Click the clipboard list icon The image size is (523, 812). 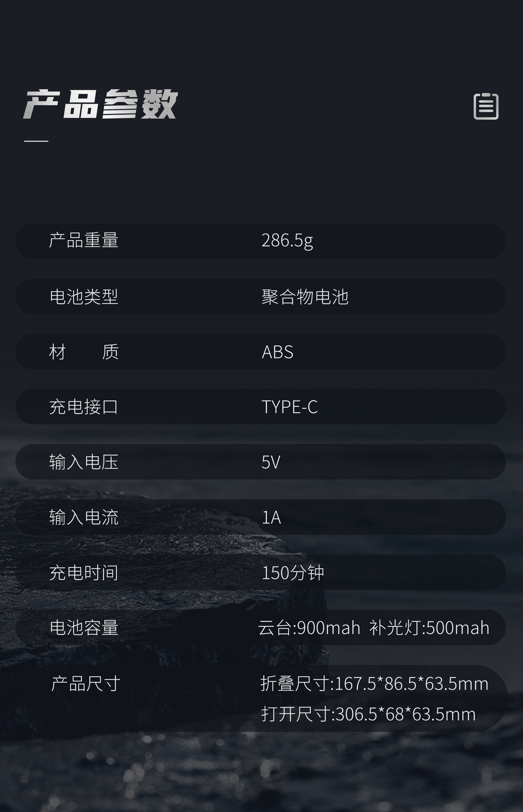point(486,106)
